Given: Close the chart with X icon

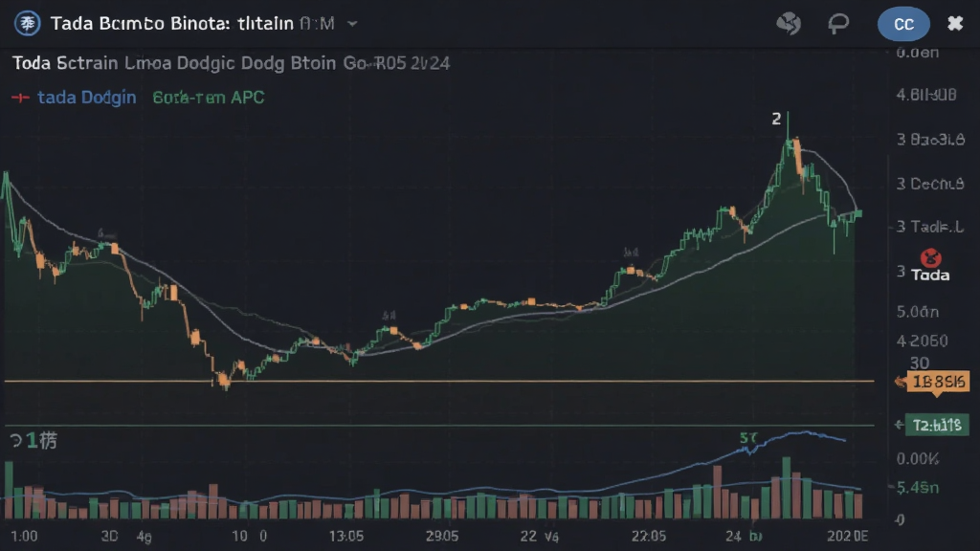Looking at the screenshot, I should click(955, 24).
